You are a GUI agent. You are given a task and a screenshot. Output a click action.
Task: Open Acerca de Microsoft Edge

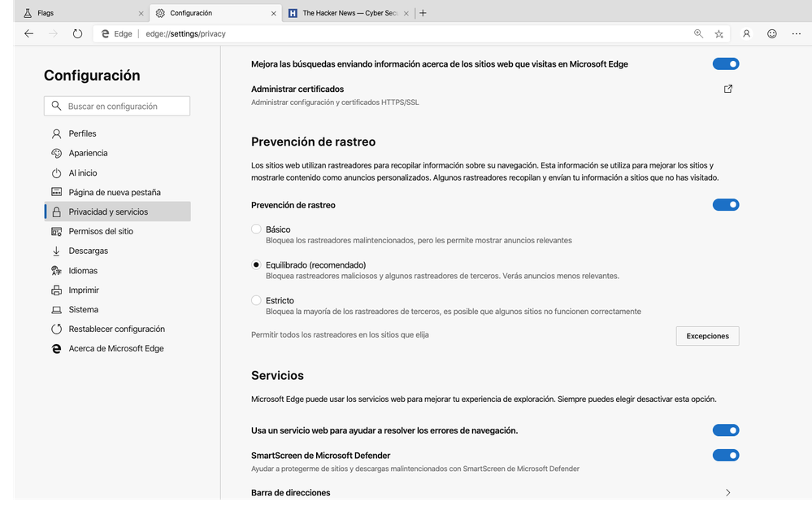[118, 349]
